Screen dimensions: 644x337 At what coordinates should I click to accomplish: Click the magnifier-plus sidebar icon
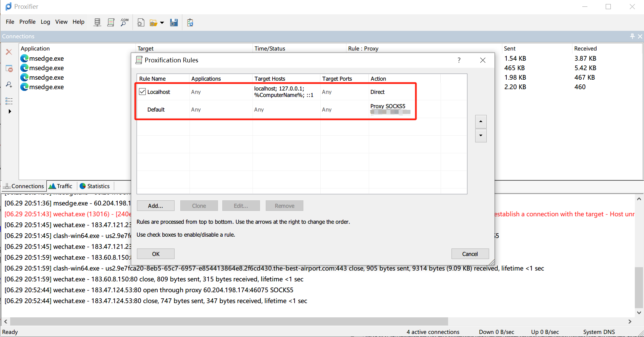click(9, 84)
